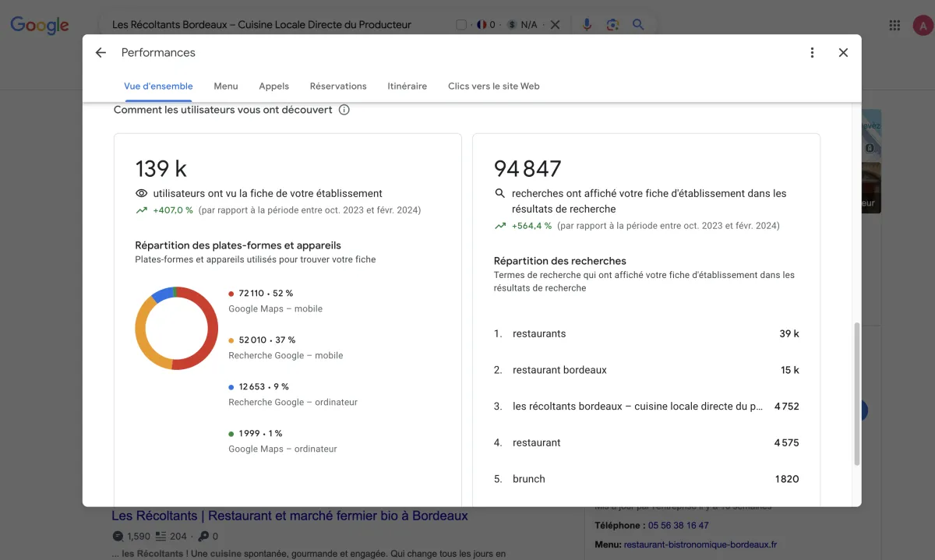Click the 1,590 metric icon under result

(x=118, y=537)
